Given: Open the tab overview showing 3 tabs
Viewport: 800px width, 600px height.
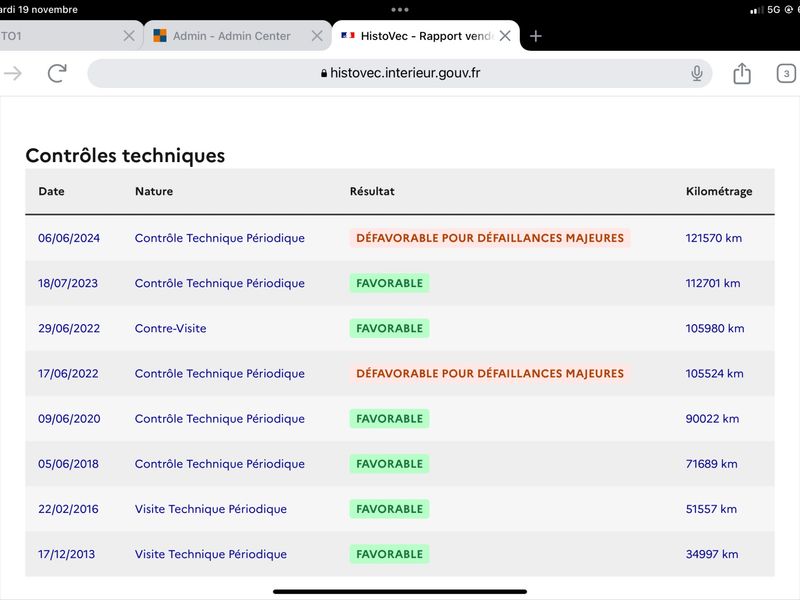Looking at the screenshot, I should click(x=786, y=73).
